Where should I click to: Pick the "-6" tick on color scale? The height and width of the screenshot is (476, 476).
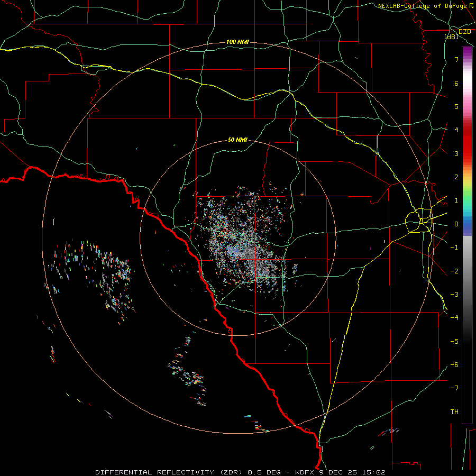point(454,365)
